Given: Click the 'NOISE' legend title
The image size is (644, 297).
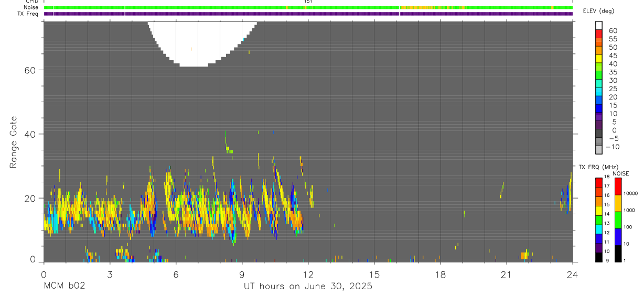Looking at the screenshot, I should point(621,174).
